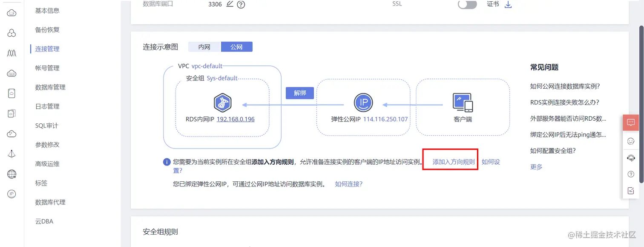Click the elastic public IP 114.116.250.107

pyautogui.click(x=385, y=119)
